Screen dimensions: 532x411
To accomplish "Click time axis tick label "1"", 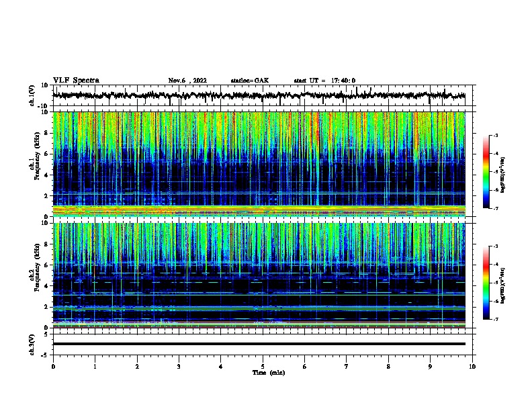I will pyautogui.click(x=95, y=367).
